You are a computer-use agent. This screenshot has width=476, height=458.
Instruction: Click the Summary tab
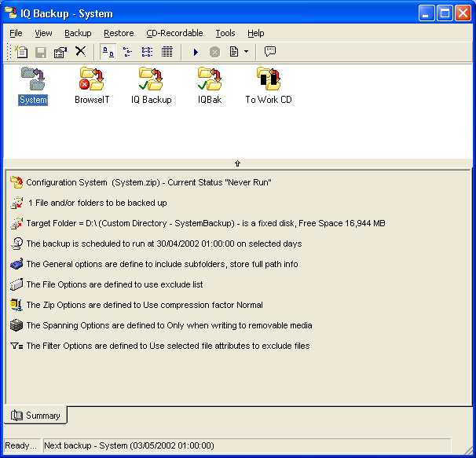pos(35,415)
